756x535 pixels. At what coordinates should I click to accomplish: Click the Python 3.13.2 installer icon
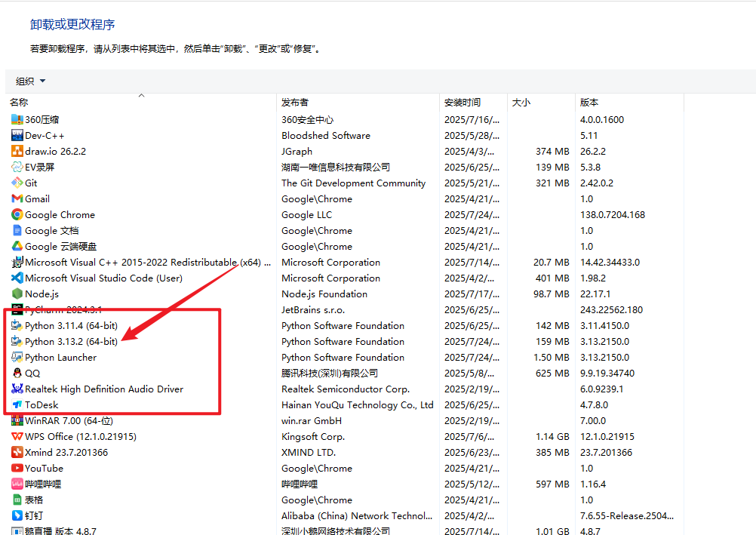[17, 341]
